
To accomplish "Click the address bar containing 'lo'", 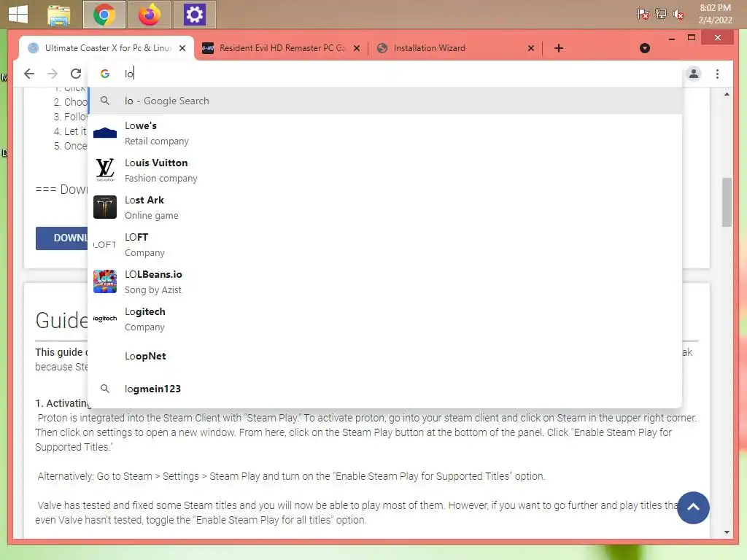I will point(386,74).
